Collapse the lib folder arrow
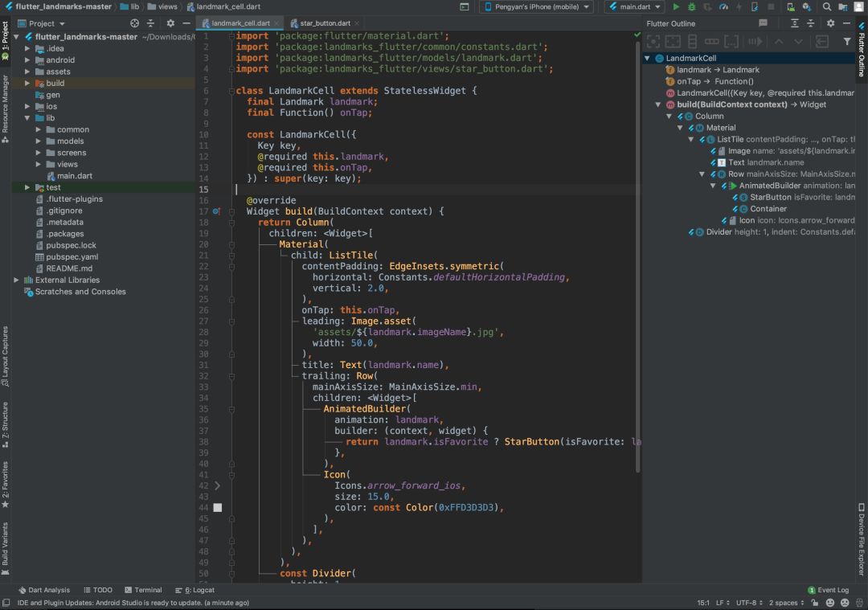 click(27, 118)
